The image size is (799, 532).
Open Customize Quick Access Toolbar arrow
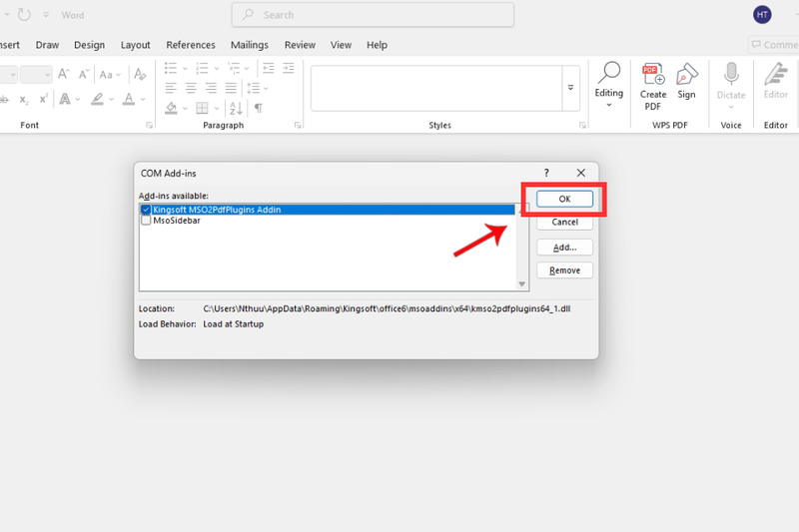point(46,15)
